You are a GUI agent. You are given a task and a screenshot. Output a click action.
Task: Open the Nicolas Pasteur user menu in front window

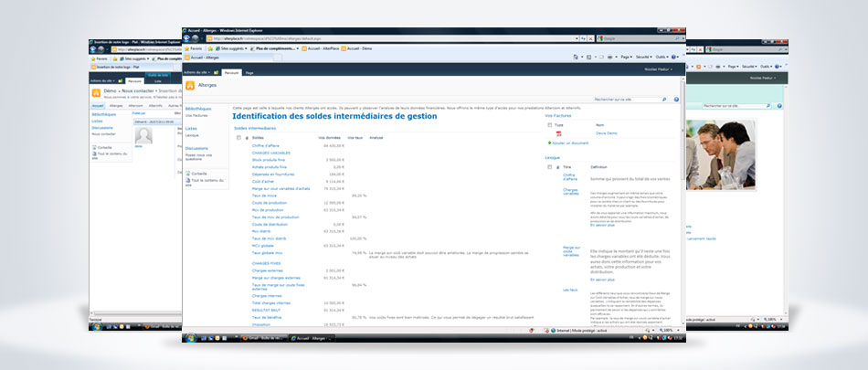point(658,69)
